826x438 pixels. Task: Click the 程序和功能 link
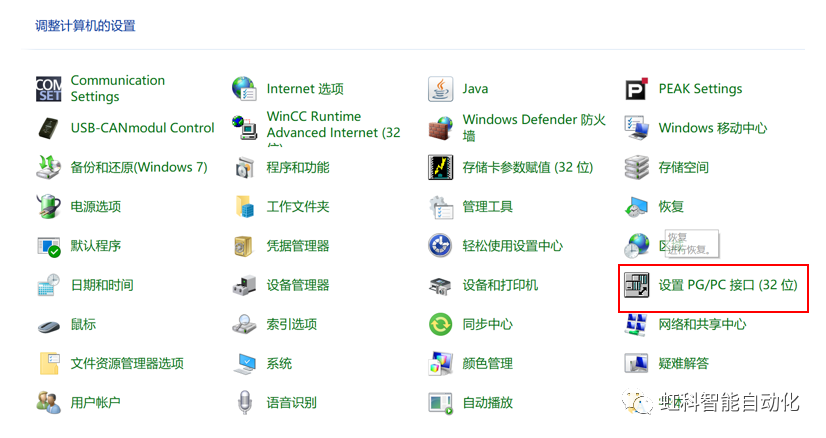coord(298,168)
